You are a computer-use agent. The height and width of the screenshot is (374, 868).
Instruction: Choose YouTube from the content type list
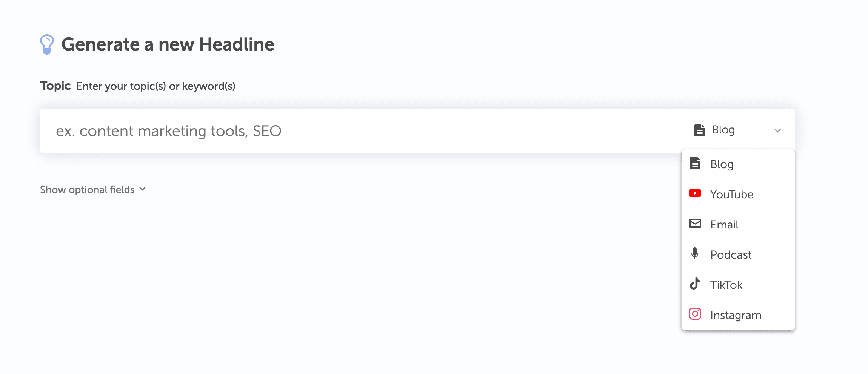(x=732, y=195)
